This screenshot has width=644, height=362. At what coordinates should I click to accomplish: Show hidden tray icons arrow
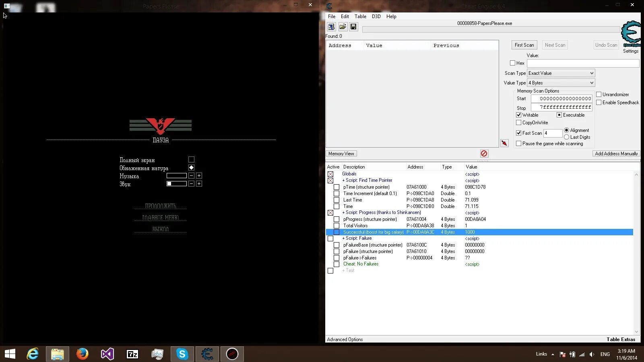(553, 354)
